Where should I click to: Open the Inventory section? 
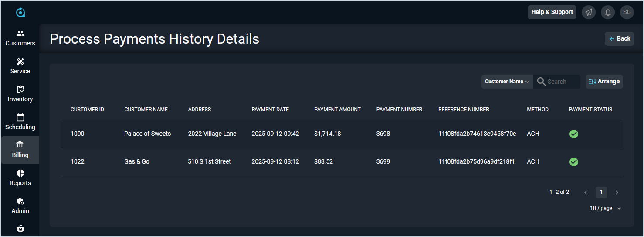tap(20, 94)
